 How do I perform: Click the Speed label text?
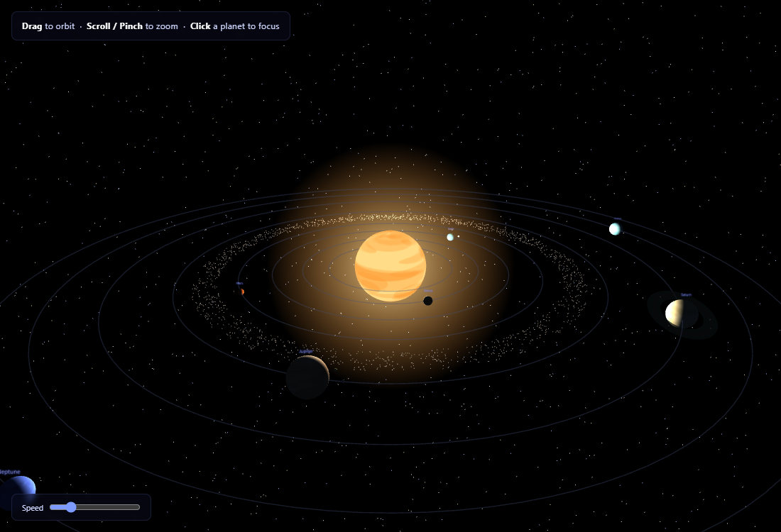(33, 508)
